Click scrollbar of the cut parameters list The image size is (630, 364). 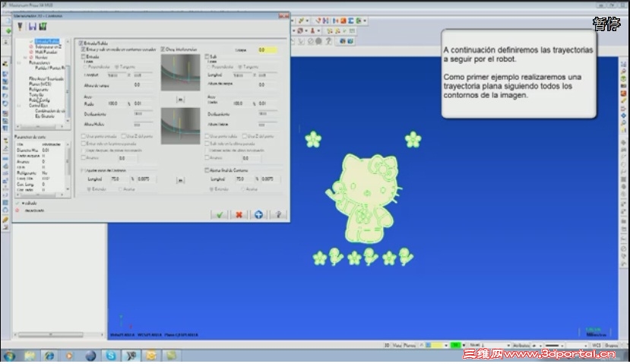[68, 166]
